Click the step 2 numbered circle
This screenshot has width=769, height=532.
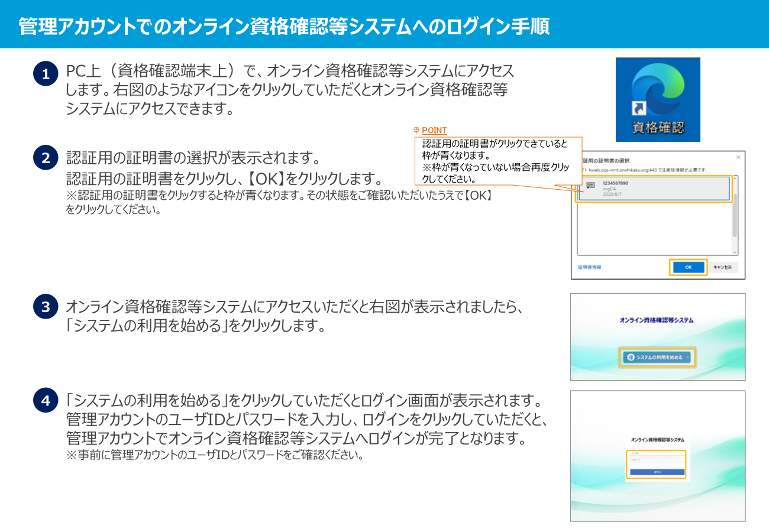click(x=46, y=158)
